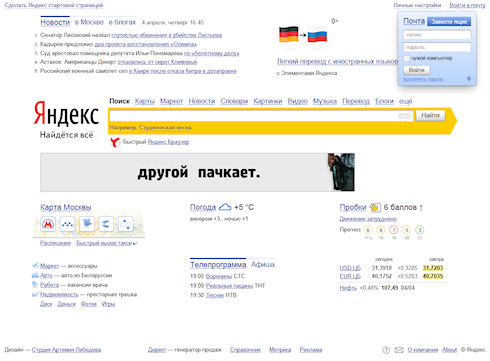Open the 'ещё' services menu above search
The width and height of the screenshot is (490, 361).
[x=406, y=101]
